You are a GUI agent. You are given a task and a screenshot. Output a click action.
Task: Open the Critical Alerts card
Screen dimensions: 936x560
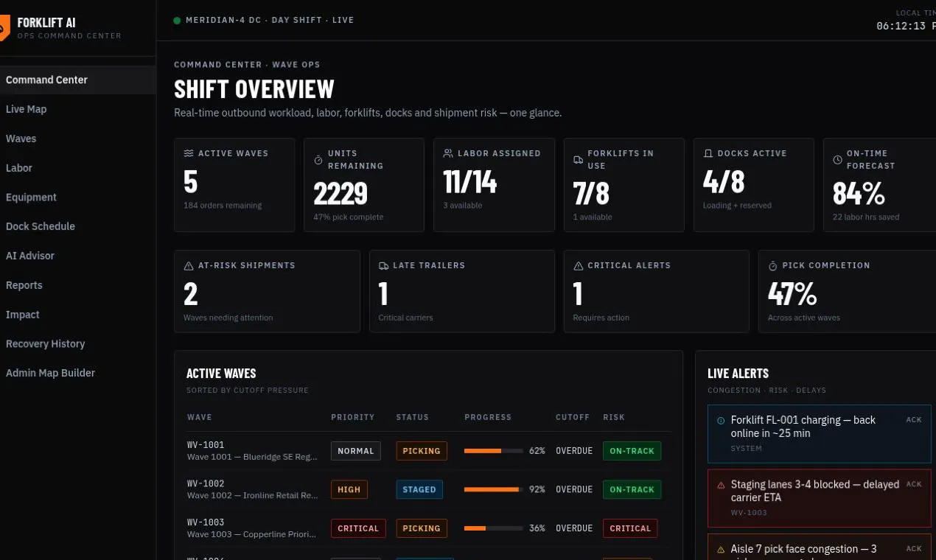tap(656, 291)
